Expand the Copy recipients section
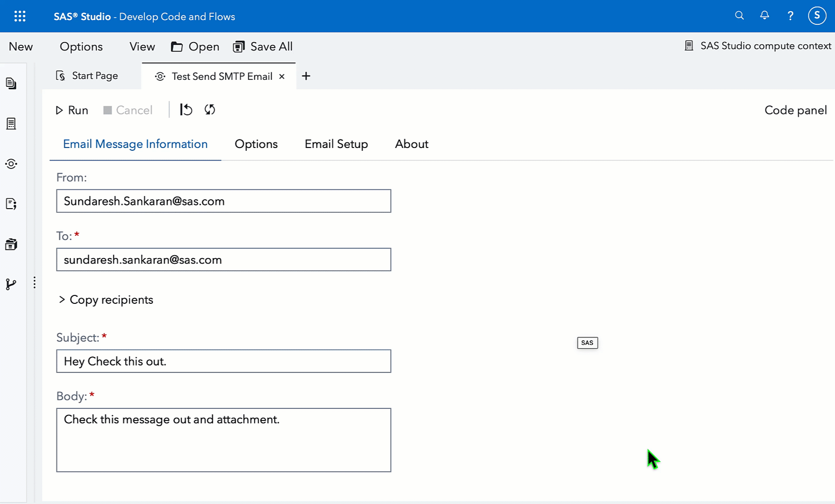 (x=106, y=300)
